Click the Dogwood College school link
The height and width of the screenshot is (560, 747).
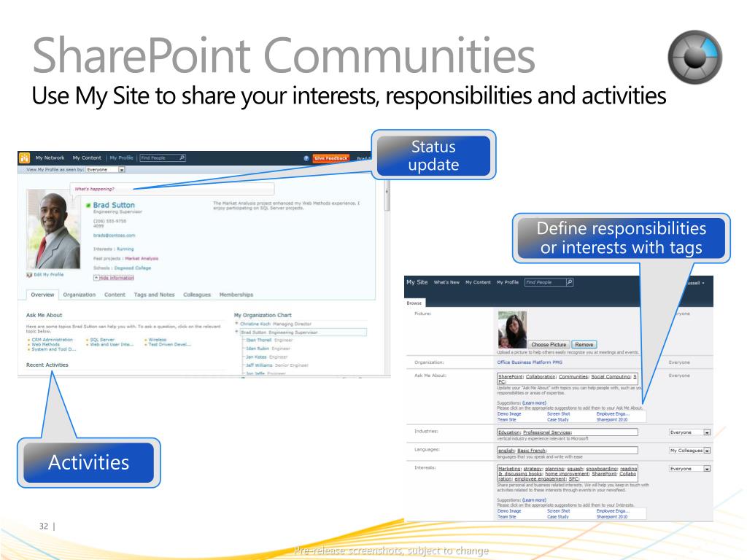coord(133,268)
